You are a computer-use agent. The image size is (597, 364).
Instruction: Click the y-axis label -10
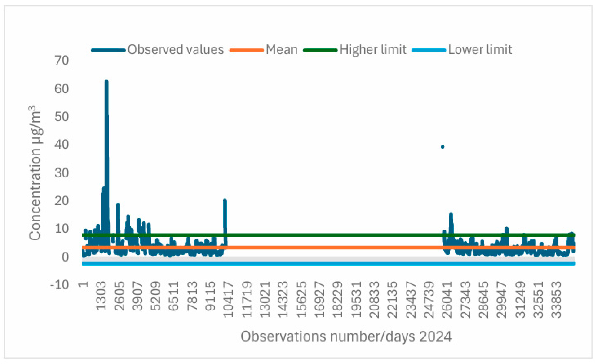click(x=59, y=285)
